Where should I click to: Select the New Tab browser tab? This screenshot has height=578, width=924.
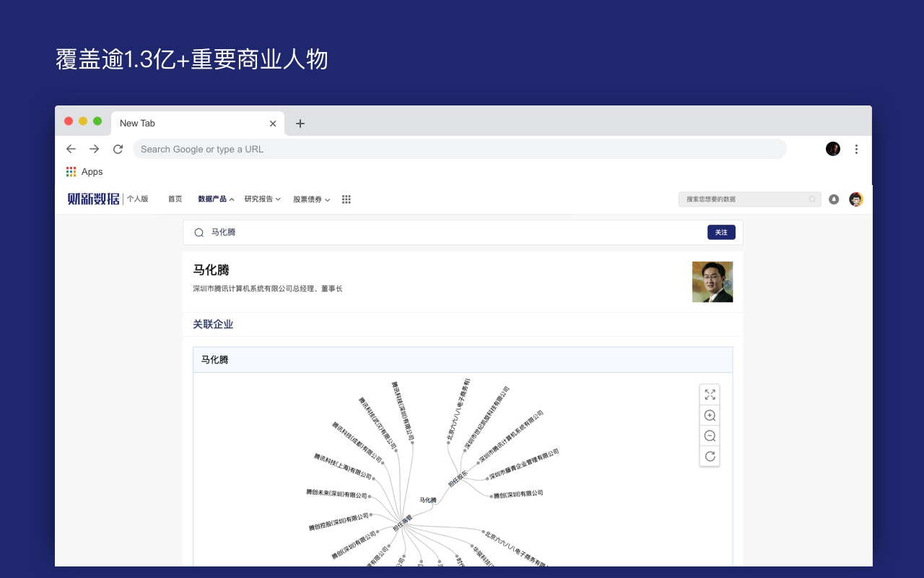pos(197,124)
